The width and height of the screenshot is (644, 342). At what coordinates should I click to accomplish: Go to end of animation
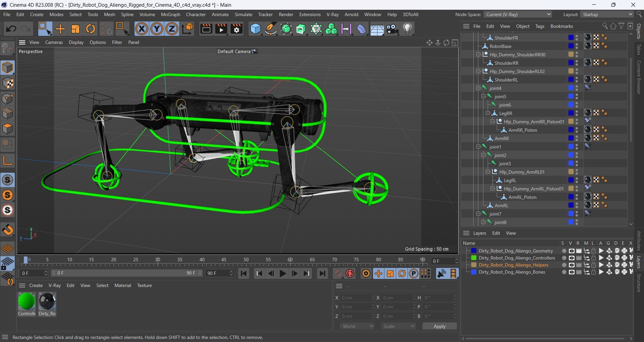click(x=322, y=274)
